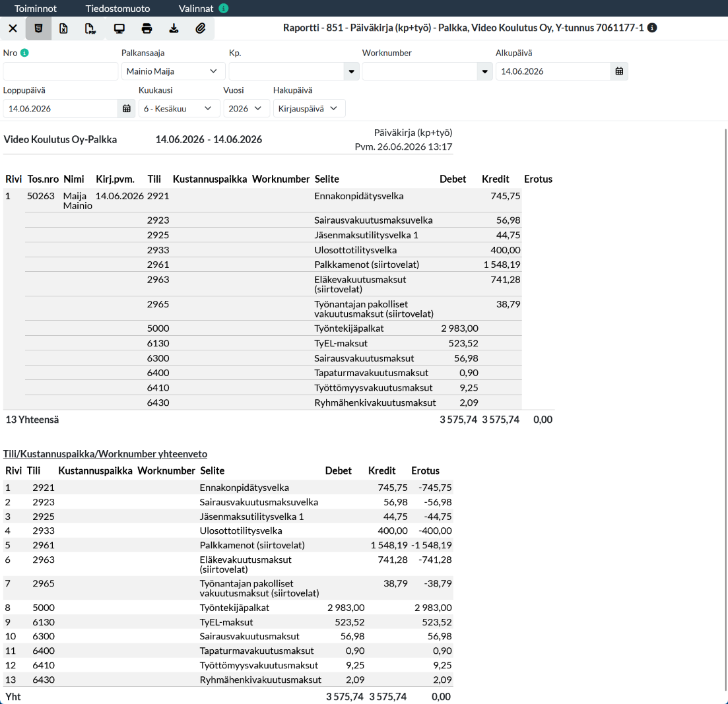This screenshot has height=704, width=728.
Task: Open the Tiedostomuoto menu
Action: (x=117, y=9)
